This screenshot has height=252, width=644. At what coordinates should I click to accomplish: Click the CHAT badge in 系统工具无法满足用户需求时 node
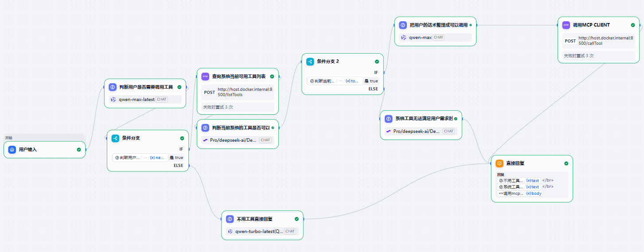click(x=449, y=131)
